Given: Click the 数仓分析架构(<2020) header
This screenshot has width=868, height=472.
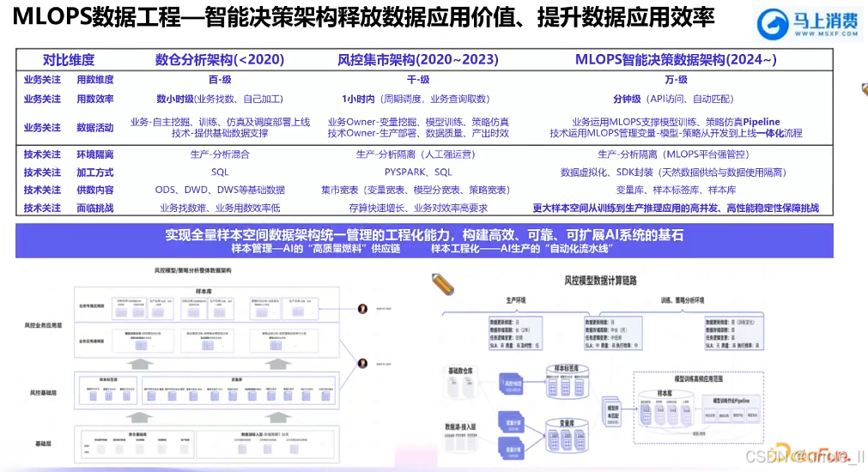Looking at the screenshot, I should tap(220, 60).
